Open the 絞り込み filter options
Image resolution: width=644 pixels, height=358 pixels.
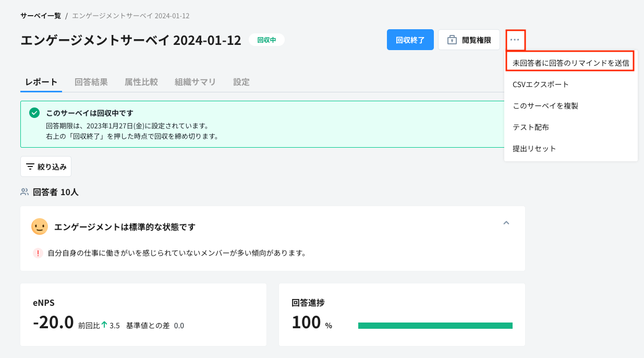(x=46, y=166)
